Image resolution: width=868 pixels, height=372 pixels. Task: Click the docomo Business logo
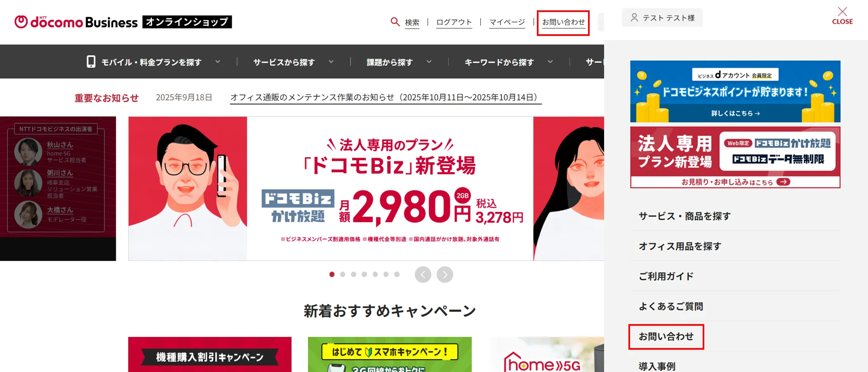[76, 22]
